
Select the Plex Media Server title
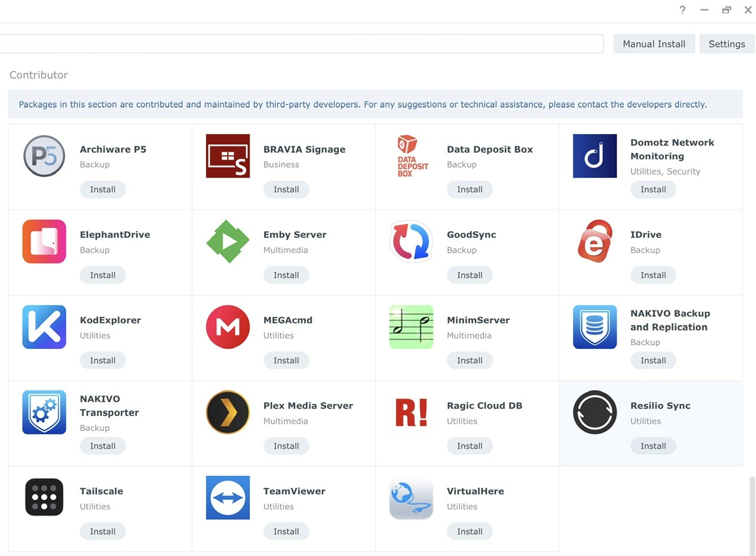(x=308, y=405)
